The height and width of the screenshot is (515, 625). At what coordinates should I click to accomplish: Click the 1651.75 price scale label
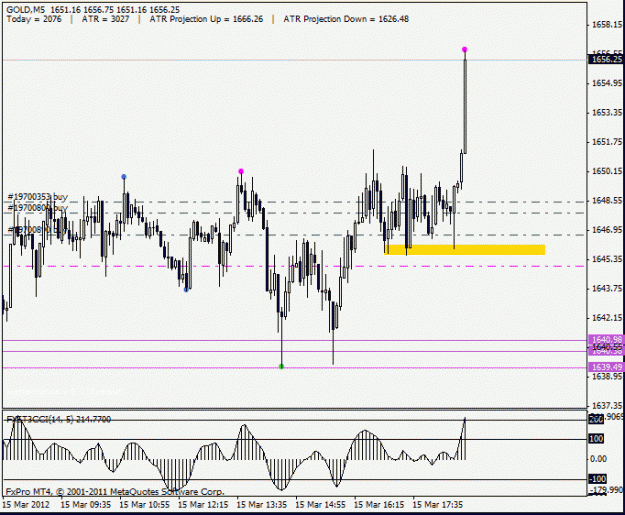pos(607,142)
